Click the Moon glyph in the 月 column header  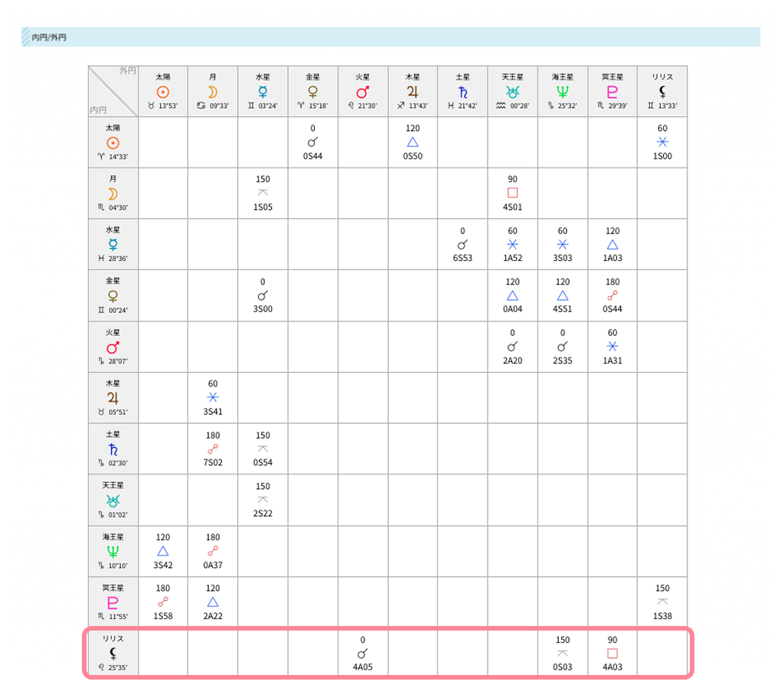coord(213,91)
